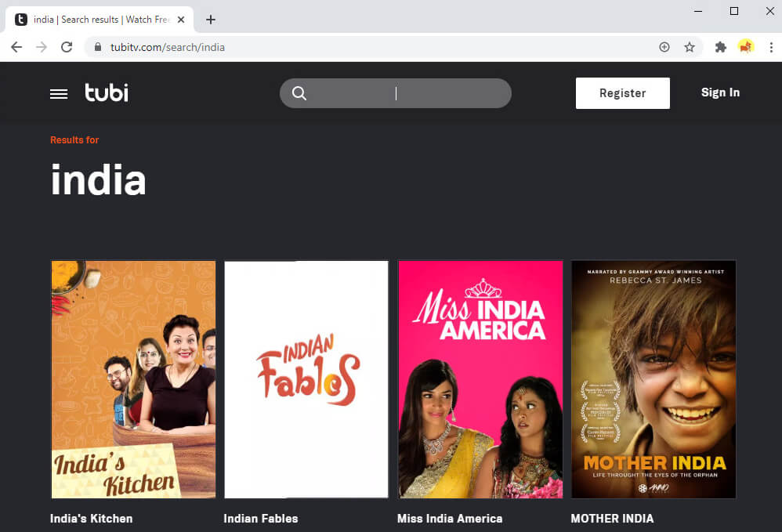The width and height of the screenshot is (782, 532).
Task: Click the 'india' heading text
Action: tap(98, 180)
